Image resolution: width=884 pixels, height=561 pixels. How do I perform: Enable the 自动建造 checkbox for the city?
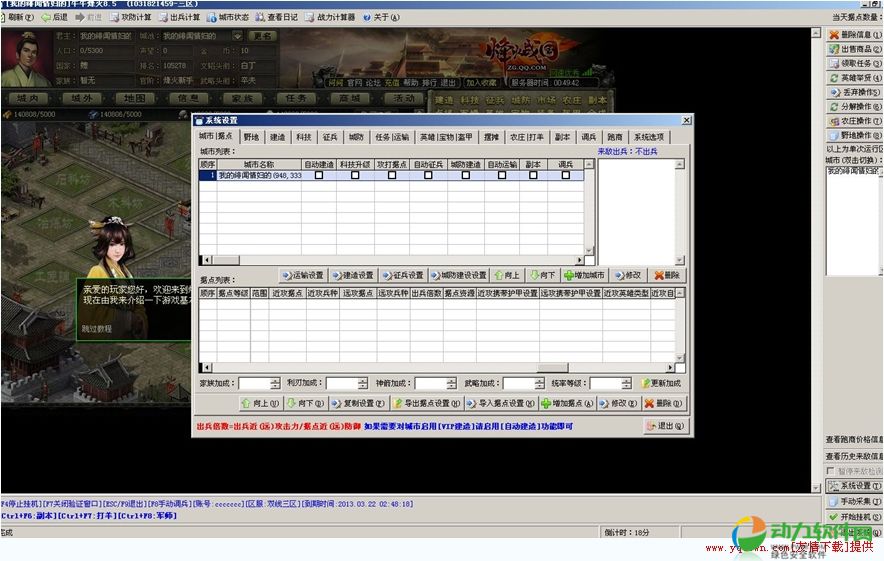click(319, 175)
